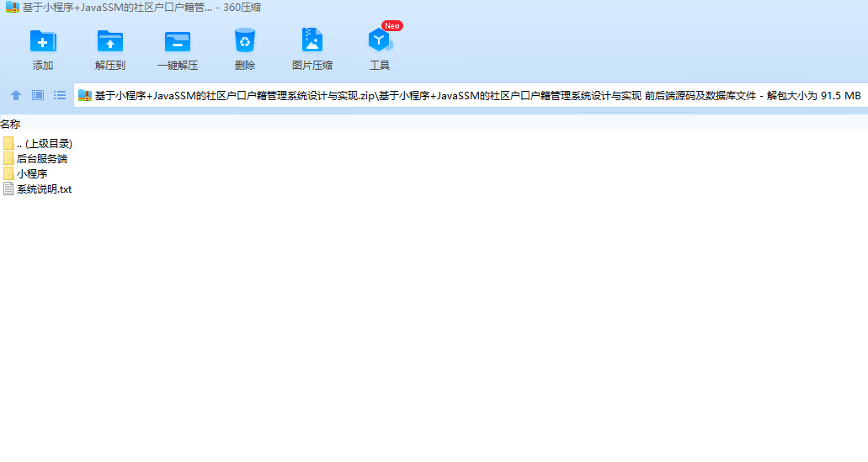The width and height of the screenshot is (868, 462).
Task: Click the 360压缩 app icon in title bar
Action: point(12,8)
